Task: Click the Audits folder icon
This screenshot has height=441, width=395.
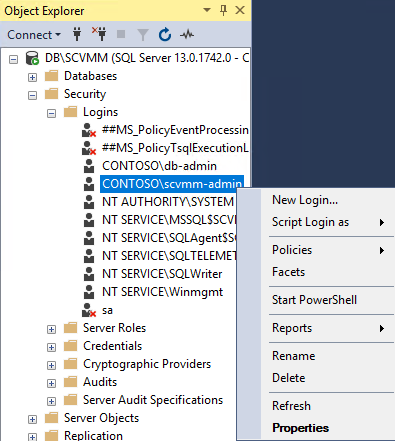Action: tap(70, 382)
